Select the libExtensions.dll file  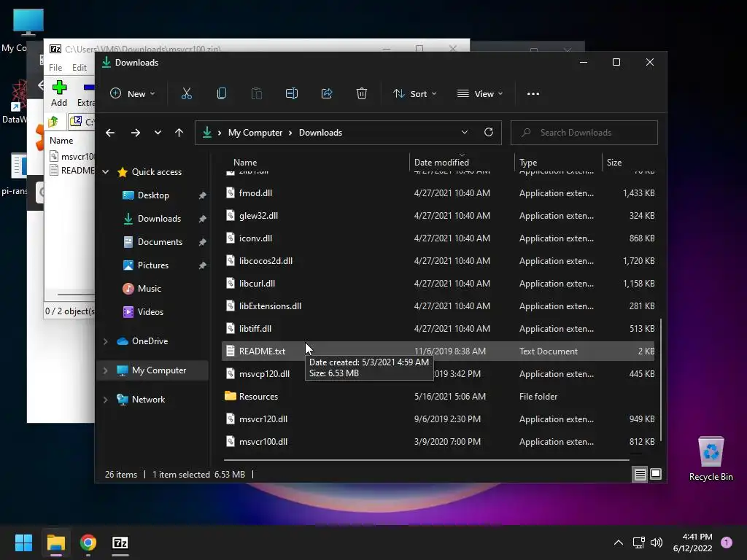(438, 306)
